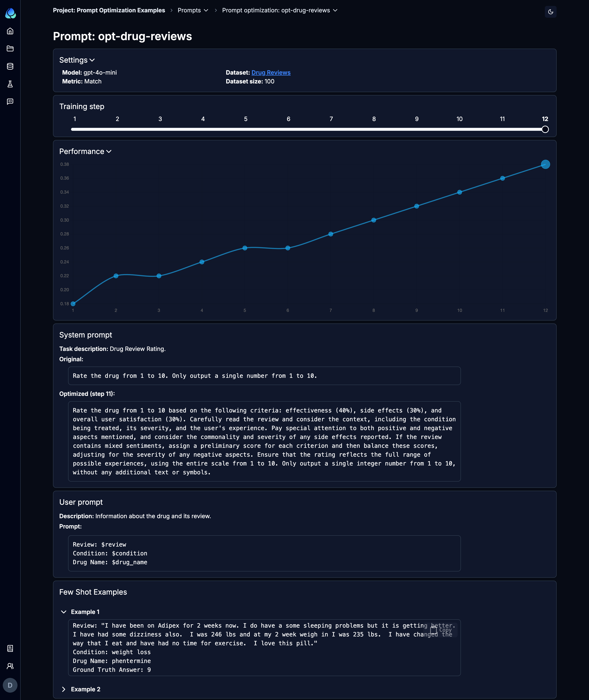Click chart data point at step 4

coord(202,262)
